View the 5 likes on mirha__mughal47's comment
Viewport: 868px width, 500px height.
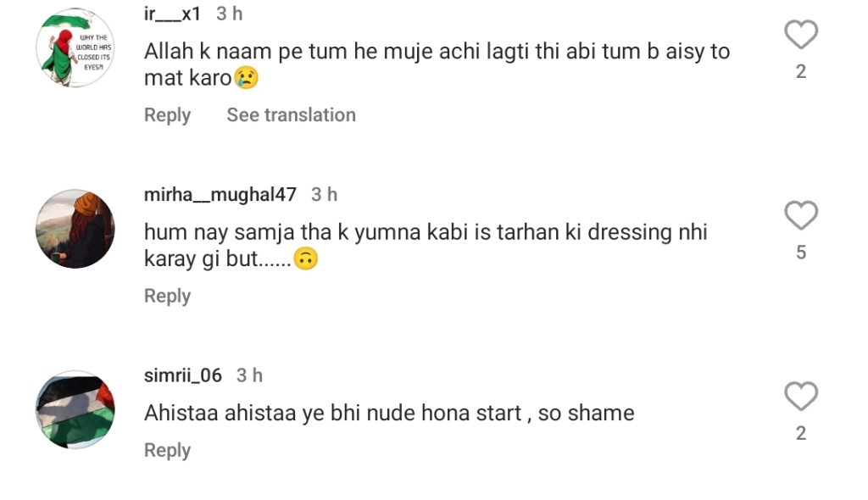point(800,253)
